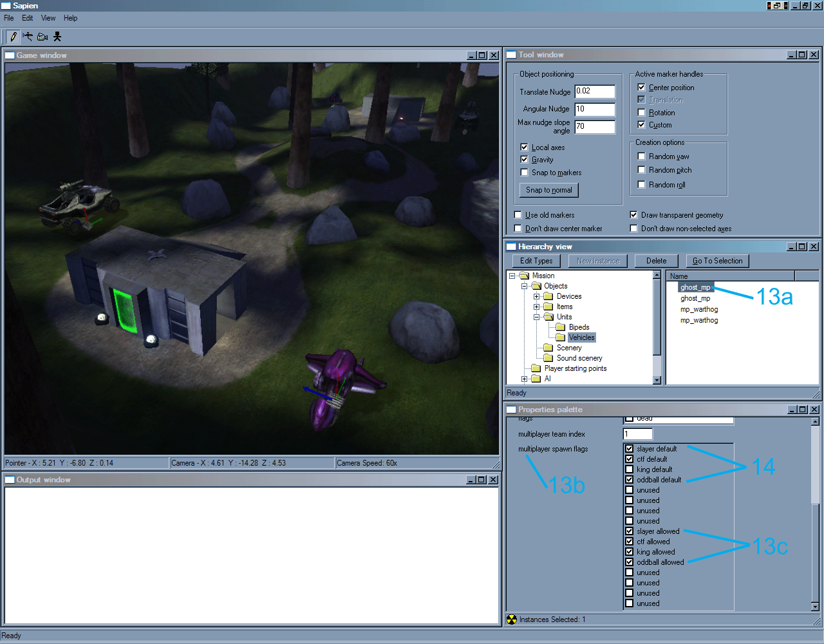This screenshot has height=644, width=824.
Task: Click the Items folder icon
Action: tap(548, 307)
